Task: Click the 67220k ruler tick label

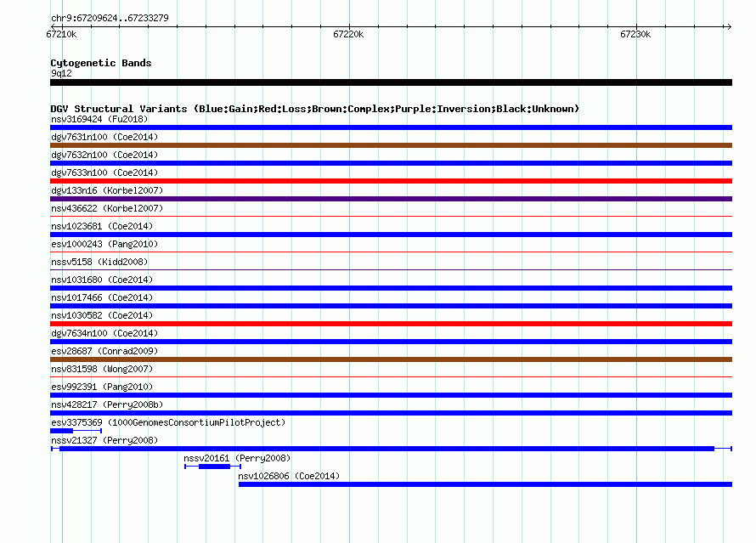Action: [348, 34]
